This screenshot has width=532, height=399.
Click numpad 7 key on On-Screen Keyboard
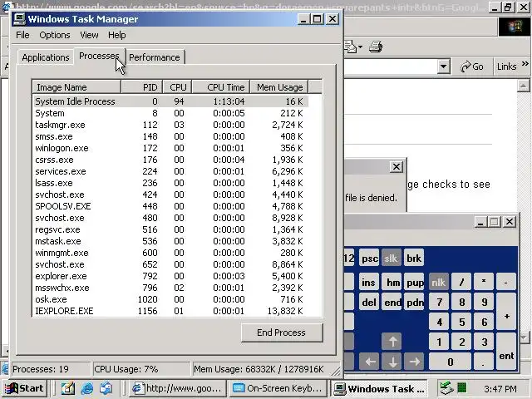tap(439, 302)
